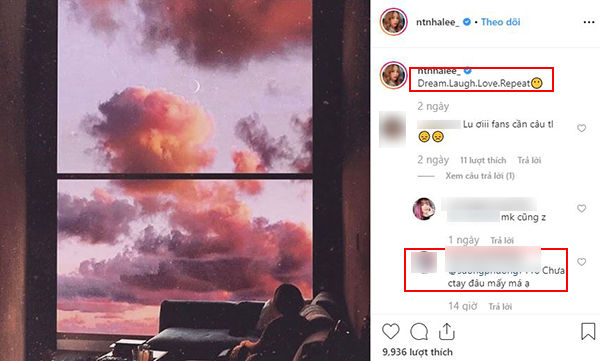Open '11 lượt thích' comment likes

[x=483, y=160]
